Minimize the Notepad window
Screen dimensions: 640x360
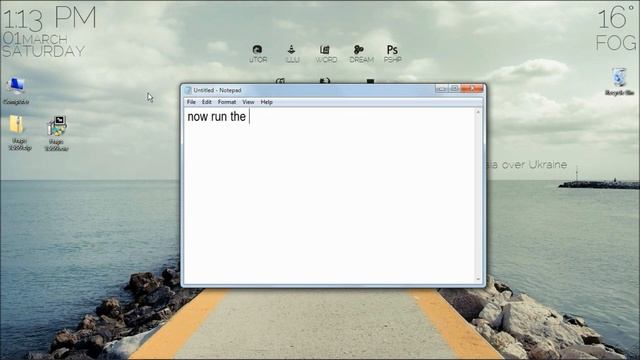coord(441,89)
